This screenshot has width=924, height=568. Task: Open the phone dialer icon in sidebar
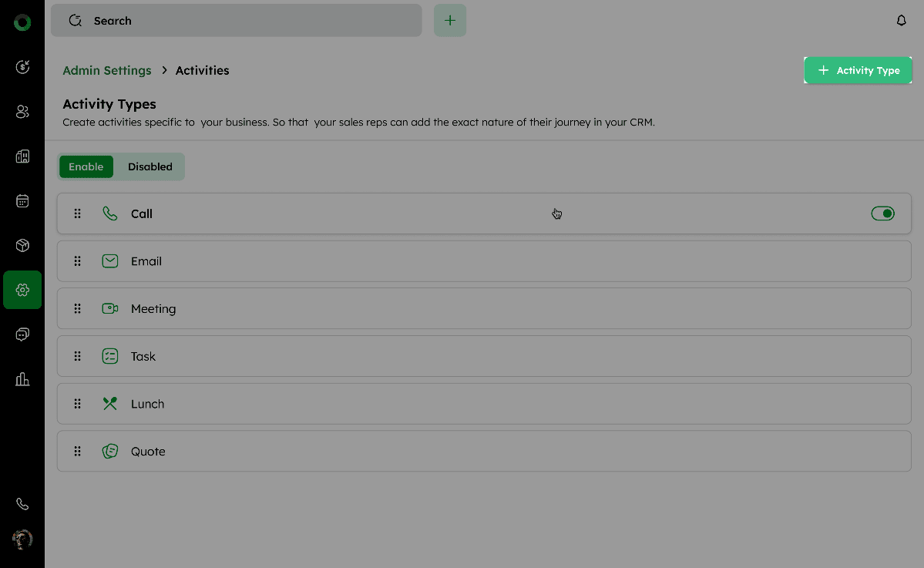(22, 504)
